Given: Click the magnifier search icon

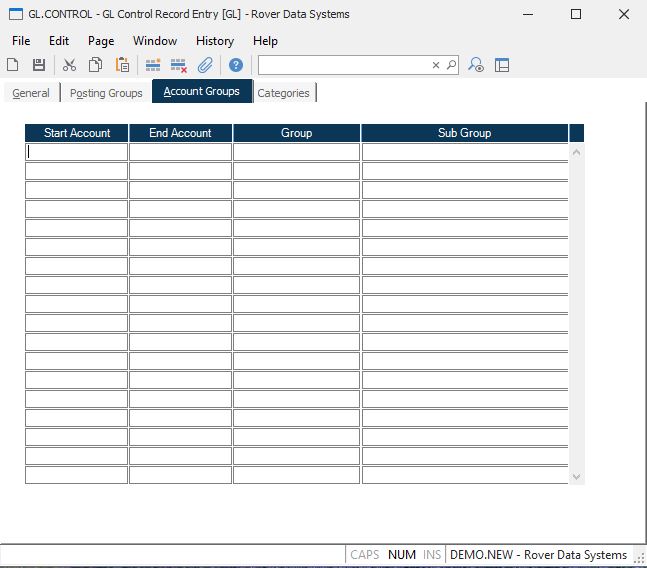Looking at the screenshot, I should 451,65.
